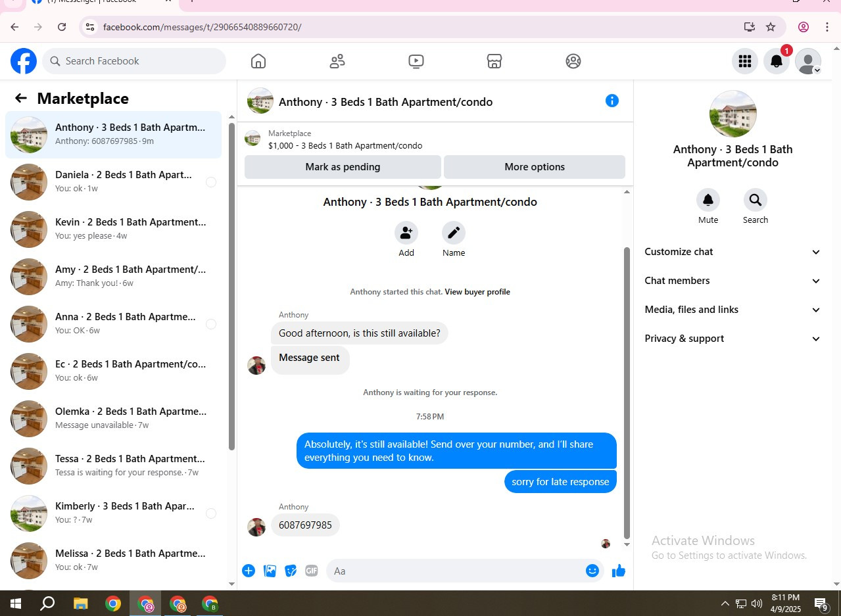This screenshot has width=841, height=616.
Task: Expand Customize chat section
Action: (733, 252)
